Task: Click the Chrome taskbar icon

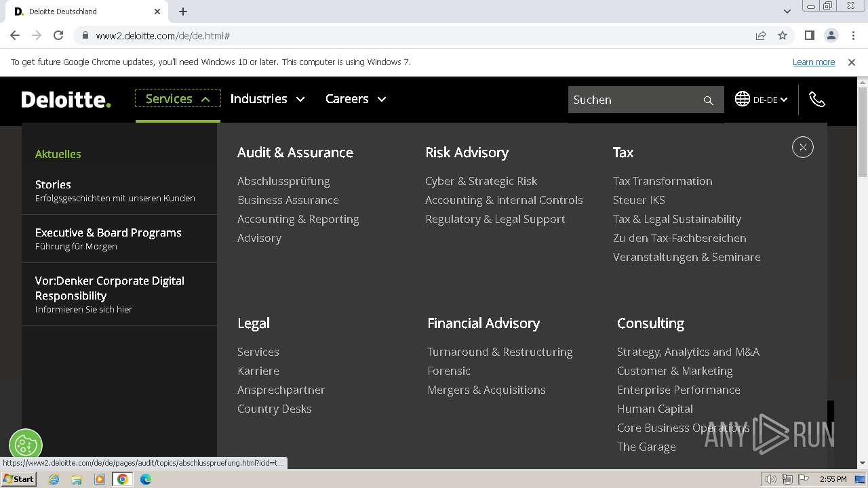Action: click(123, 479)
